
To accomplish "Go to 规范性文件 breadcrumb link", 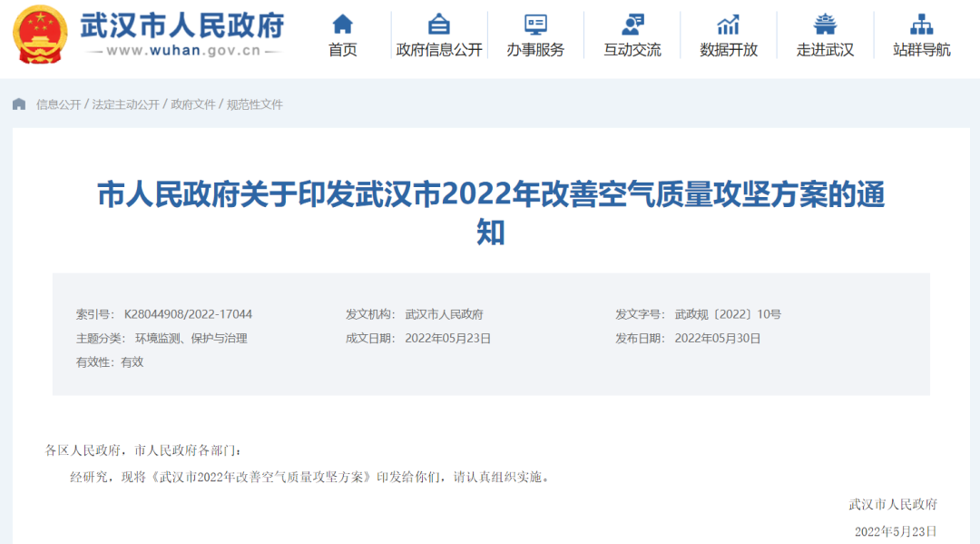I will point(255,104).
